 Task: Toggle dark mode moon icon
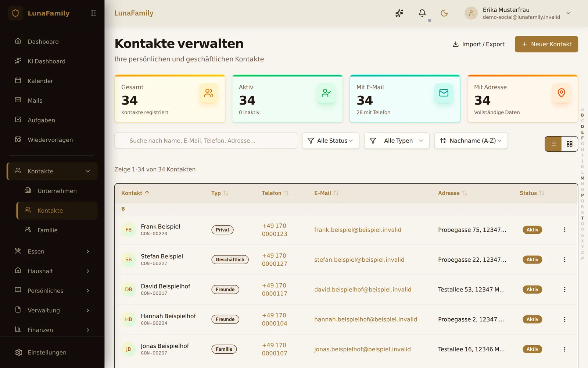point(444,13)
